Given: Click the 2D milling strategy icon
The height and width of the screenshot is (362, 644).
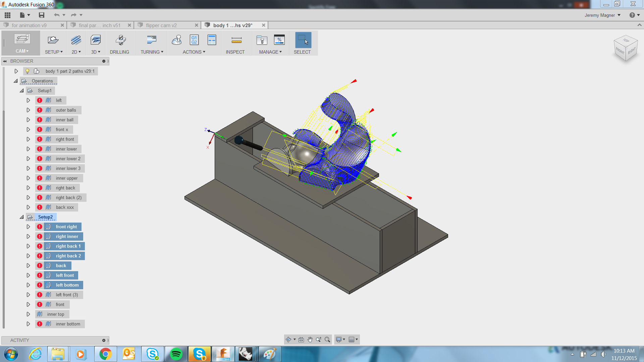Looking at the screenshot, I should coord(76,40).
